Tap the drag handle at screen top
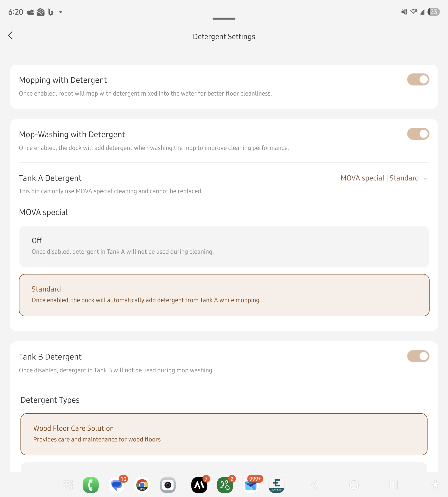Screen dimensions: 448x497 pyautogui.click(x=224, y=19)
